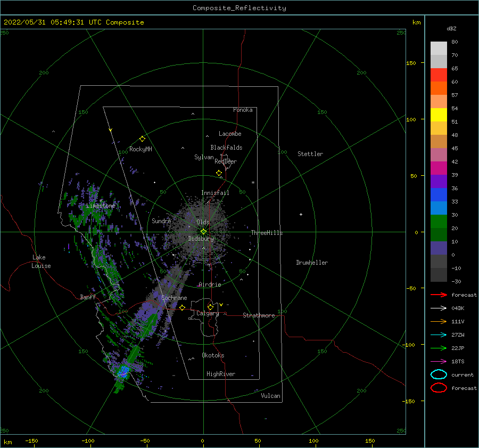
Task: Click the red forecast arrow in legend
Action: [439, 295]
